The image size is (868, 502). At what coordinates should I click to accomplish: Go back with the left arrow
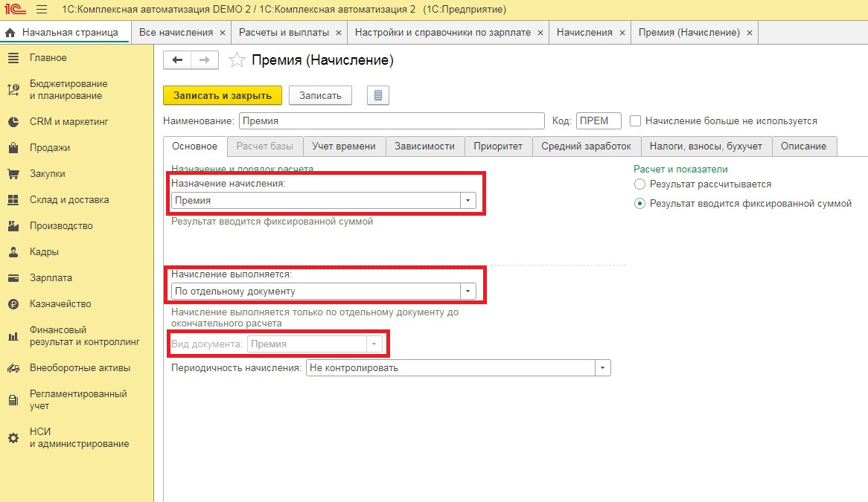point(177,60)
